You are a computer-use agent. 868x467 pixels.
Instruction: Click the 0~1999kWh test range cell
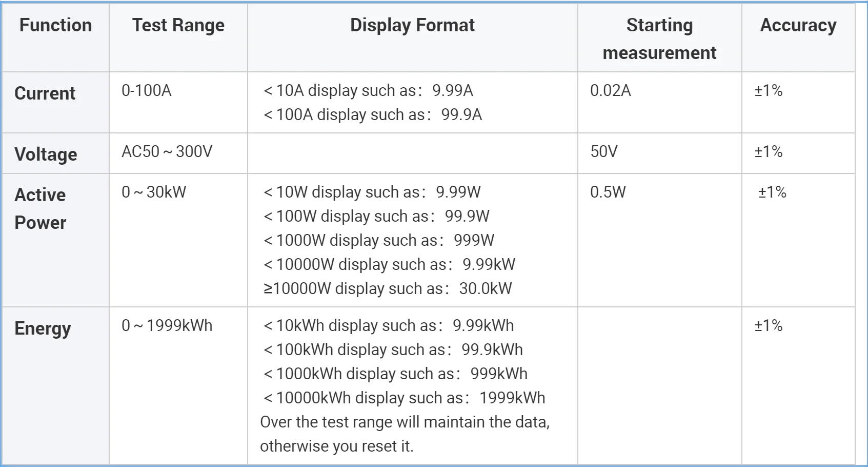(167, 326)
